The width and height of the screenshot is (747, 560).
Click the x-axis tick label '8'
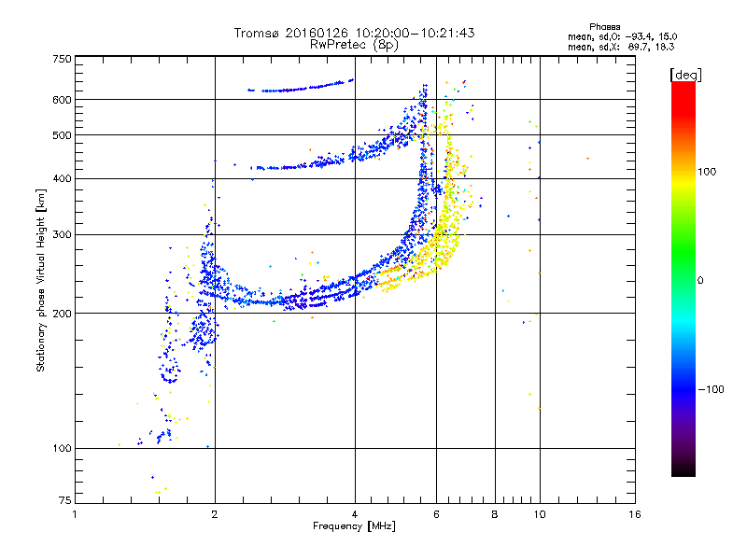pos(495,514)
